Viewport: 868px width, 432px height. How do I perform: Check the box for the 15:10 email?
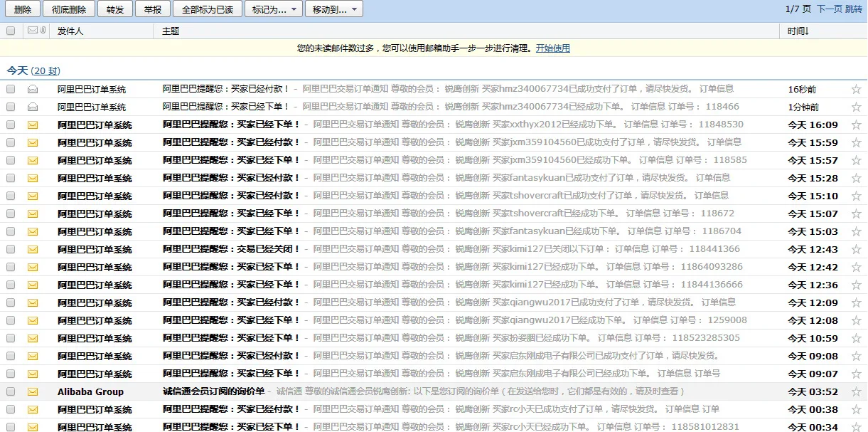(11, 196)
